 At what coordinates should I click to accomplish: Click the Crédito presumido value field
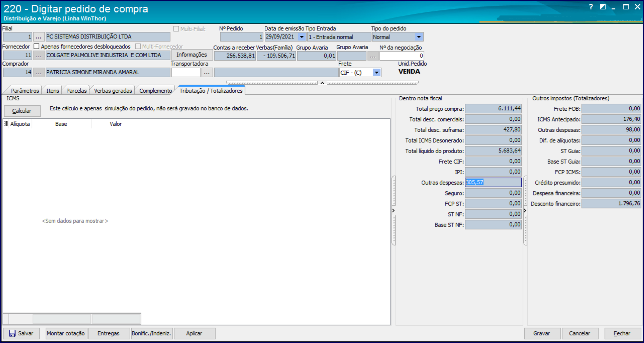pos(611,182)
